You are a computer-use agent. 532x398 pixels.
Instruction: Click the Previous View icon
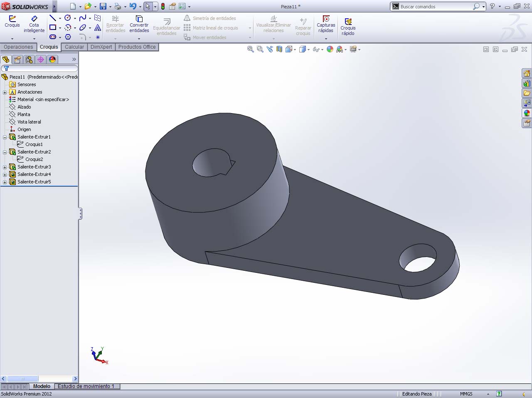coord(270,49)
